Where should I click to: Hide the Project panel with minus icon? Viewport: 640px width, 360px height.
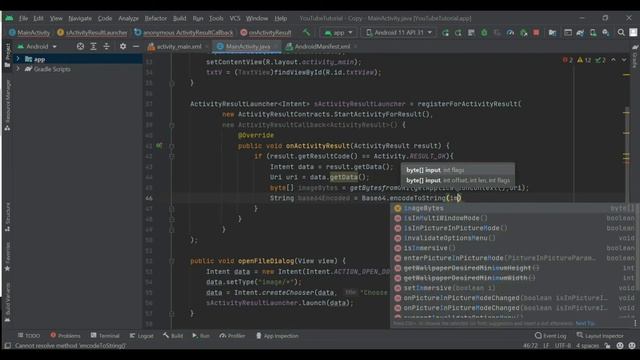coord(136,47)
